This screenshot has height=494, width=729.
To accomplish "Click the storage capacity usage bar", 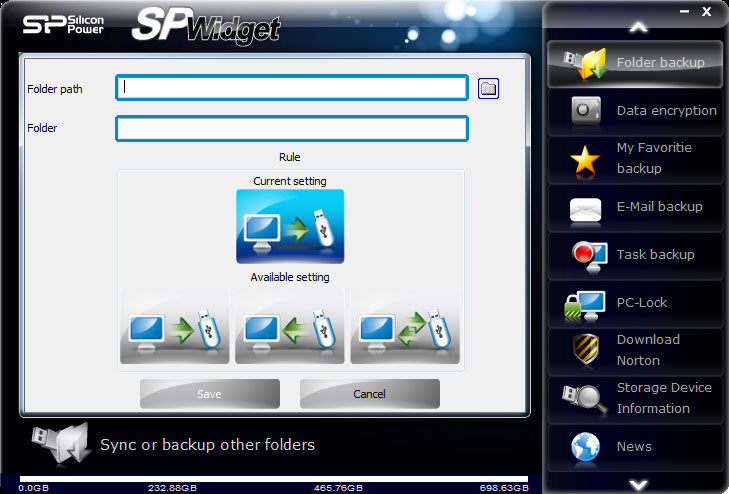I will pos(274,479).
